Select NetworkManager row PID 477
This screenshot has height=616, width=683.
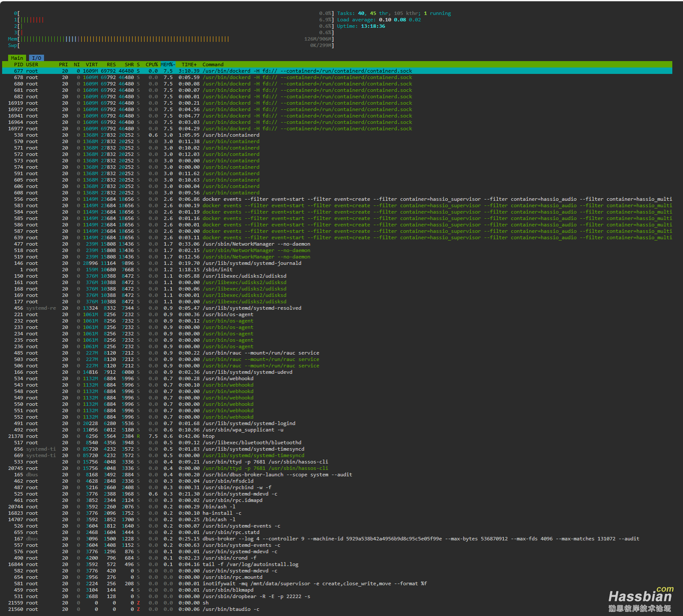(x=337, y=244)
